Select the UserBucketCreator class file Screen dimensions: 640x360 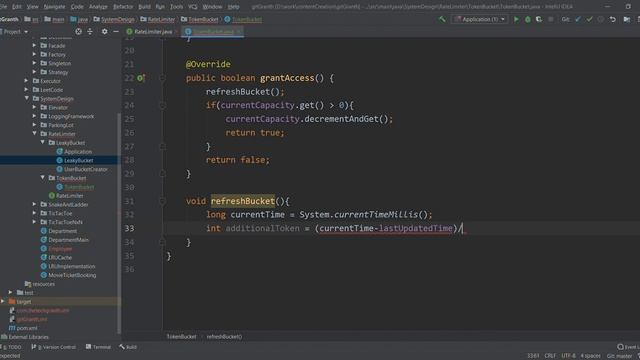tap(86, 169)
